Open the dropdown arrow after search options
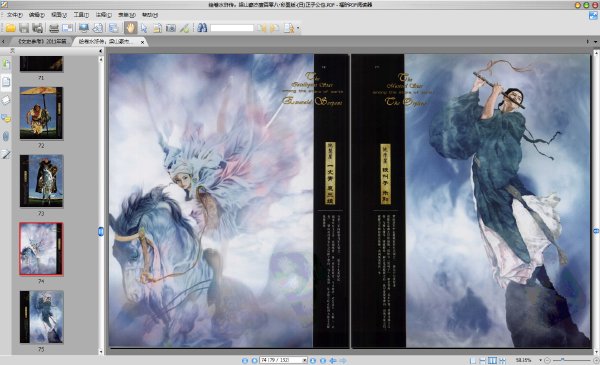 tap(298, 28)
